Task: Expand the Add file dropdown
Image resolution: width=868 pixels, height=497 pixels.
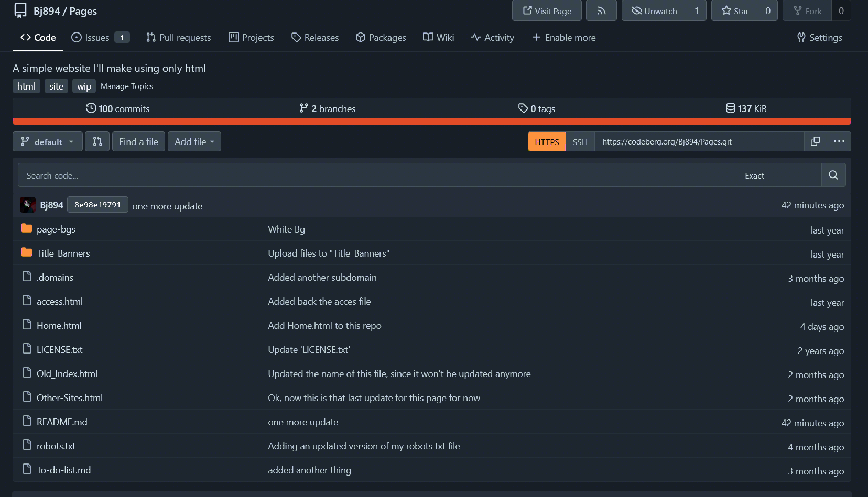Action: (194, 141)
